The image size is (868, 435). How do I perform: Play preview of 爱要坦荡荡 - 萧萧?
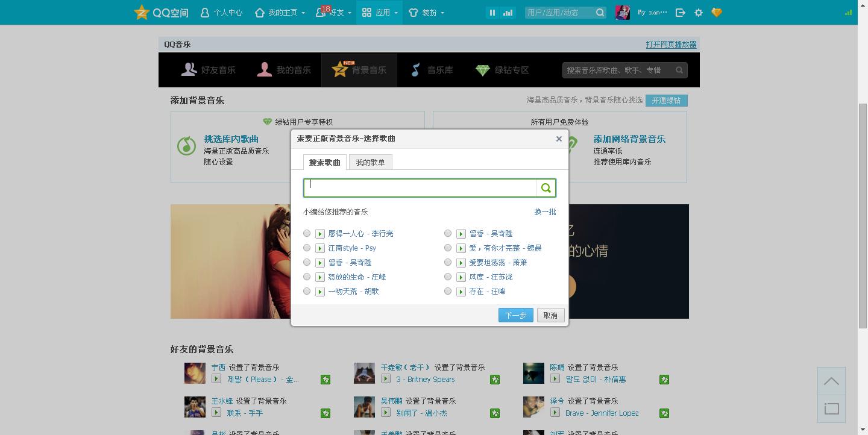point(461,263)
